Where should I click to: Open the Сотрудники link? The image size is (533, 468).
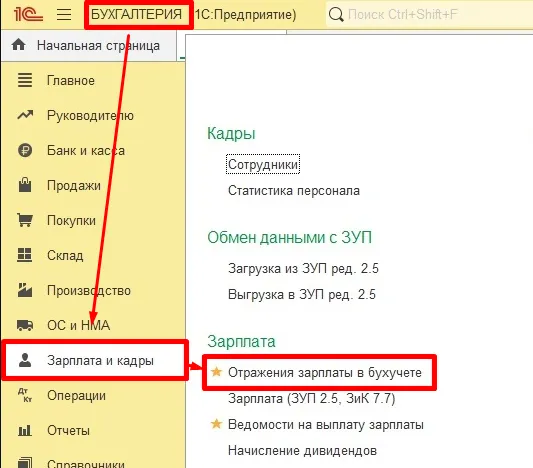point(263,164)
